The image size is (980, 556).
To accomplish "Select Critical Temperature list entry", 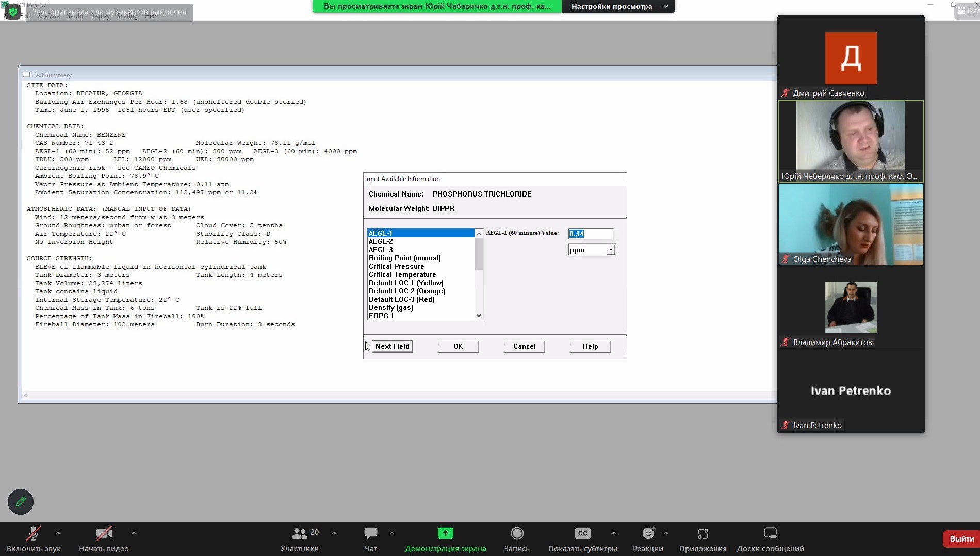I will (x=420, y=274).
